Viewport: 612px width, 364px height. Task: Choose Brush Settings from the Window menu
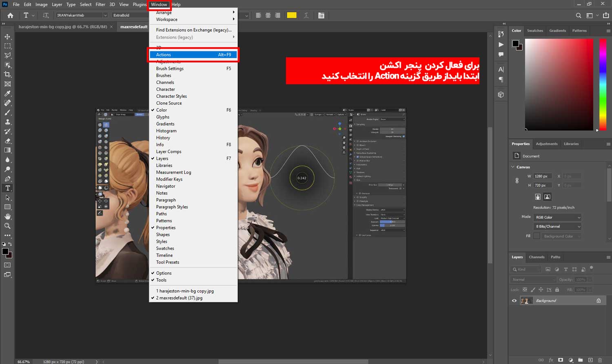(193, 68)
